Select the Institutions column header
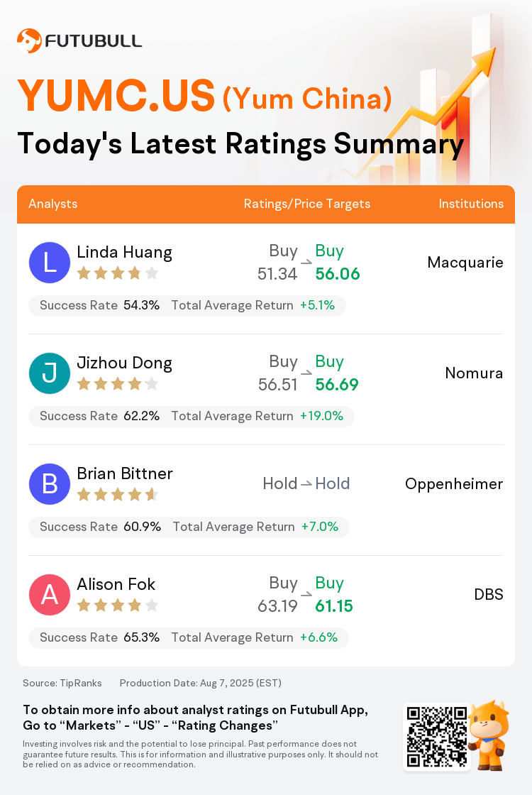 pos(471,204)
